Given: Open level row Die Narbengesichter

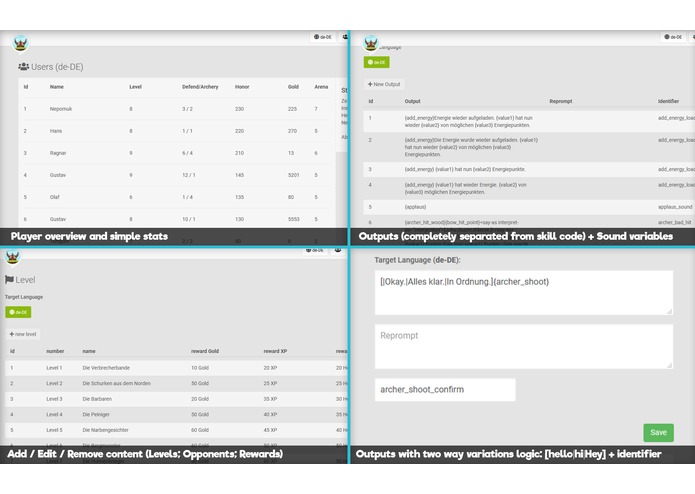Looking at the screenshot, I should coord(176,430).
